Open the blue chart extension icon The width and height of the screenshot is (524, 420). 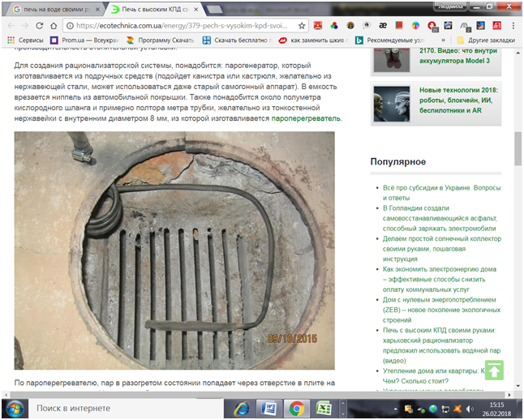(x=480, y=25)
